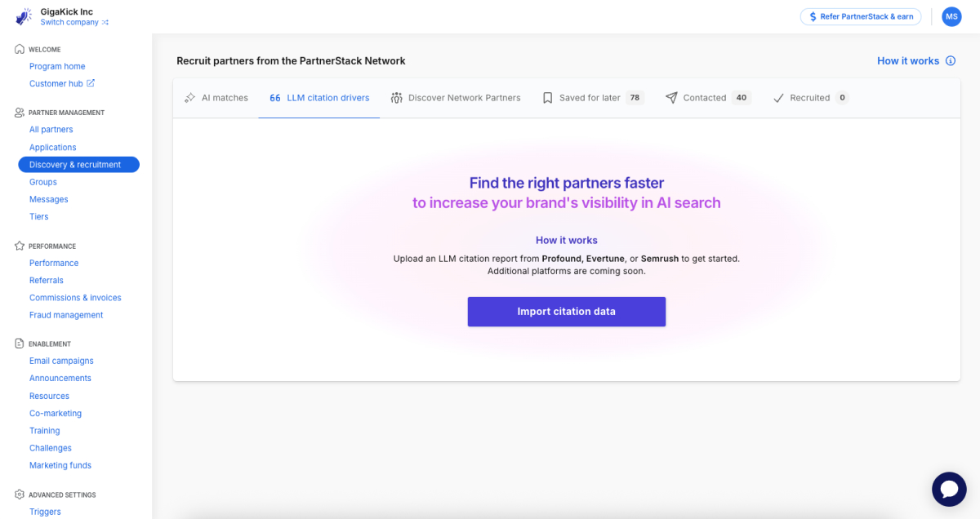Click the Recruited count badge 0
980x519 pixels.
click(842, 98)
